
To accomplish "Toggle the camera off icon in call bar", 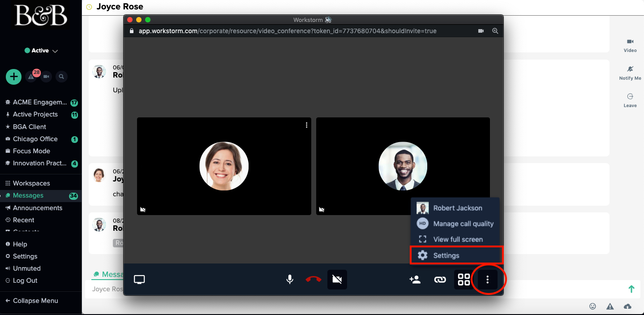I will 337,280.
